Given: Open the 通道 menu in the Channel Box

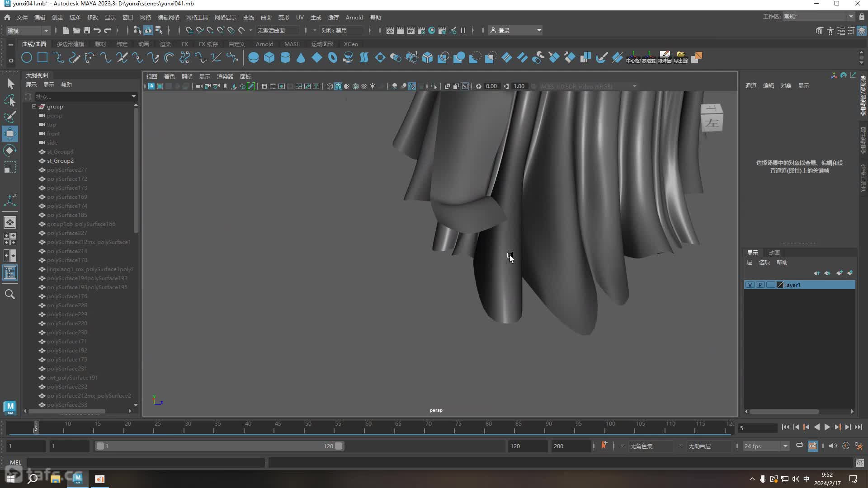Looking at the screenshot, I should tap(751, 85).
